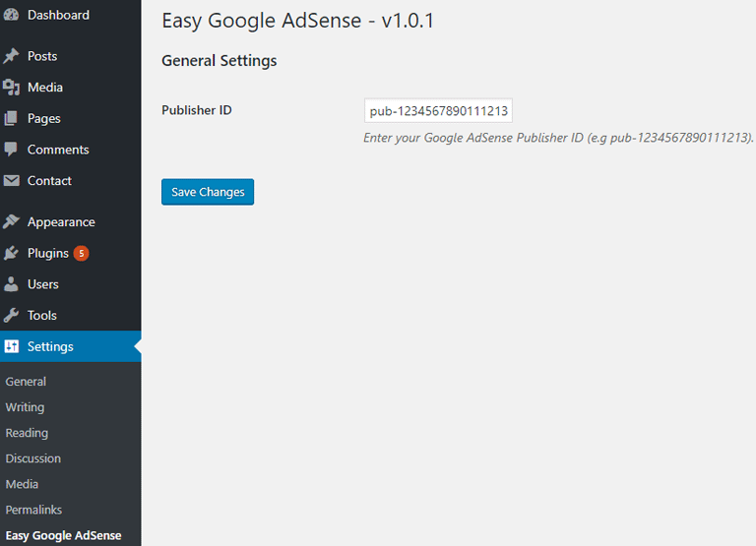Click the Publisher ID input field

pyautogui.click(x=438, y=111)
